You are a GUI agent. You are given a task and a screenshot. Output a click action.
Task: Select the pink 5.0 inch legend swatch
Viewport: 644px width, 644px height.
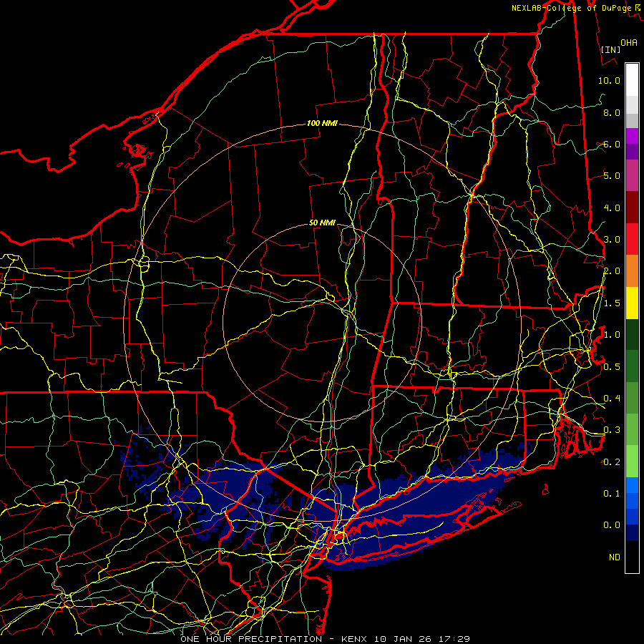(632, 175)
